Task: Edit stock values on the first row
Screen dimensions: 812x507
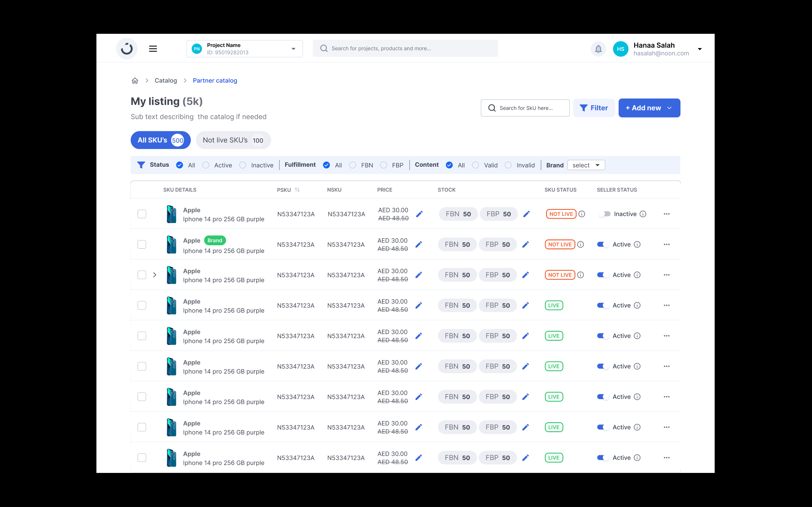Action: (526, 214)
